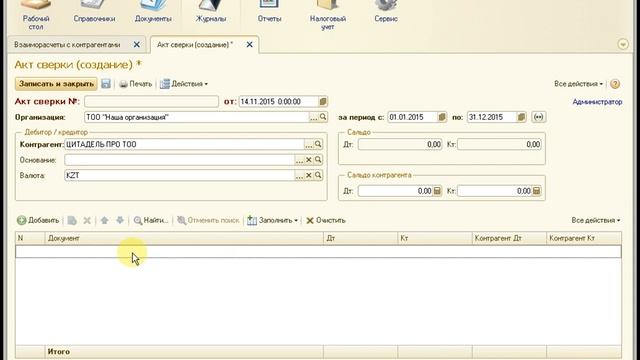The image size is (640, 360).
Task: Open calendar for period end date
Action: tap(521, 117)
